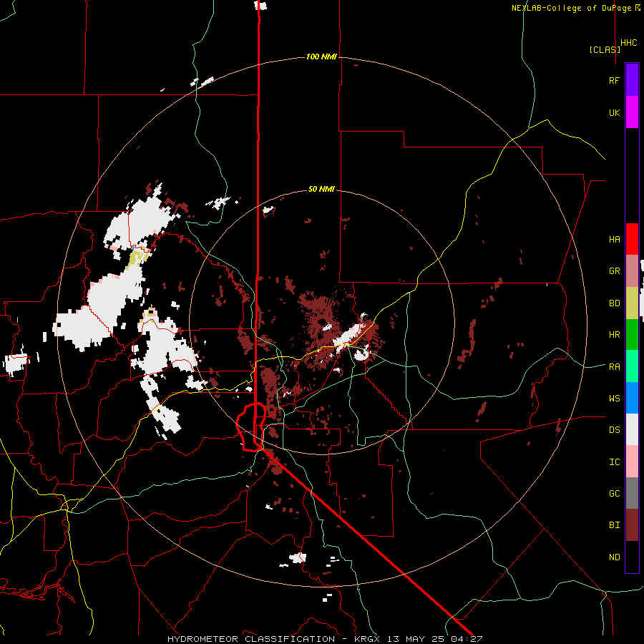Click the RA light green legend swatch
The image size is (644, 644).
click(632, 366)
